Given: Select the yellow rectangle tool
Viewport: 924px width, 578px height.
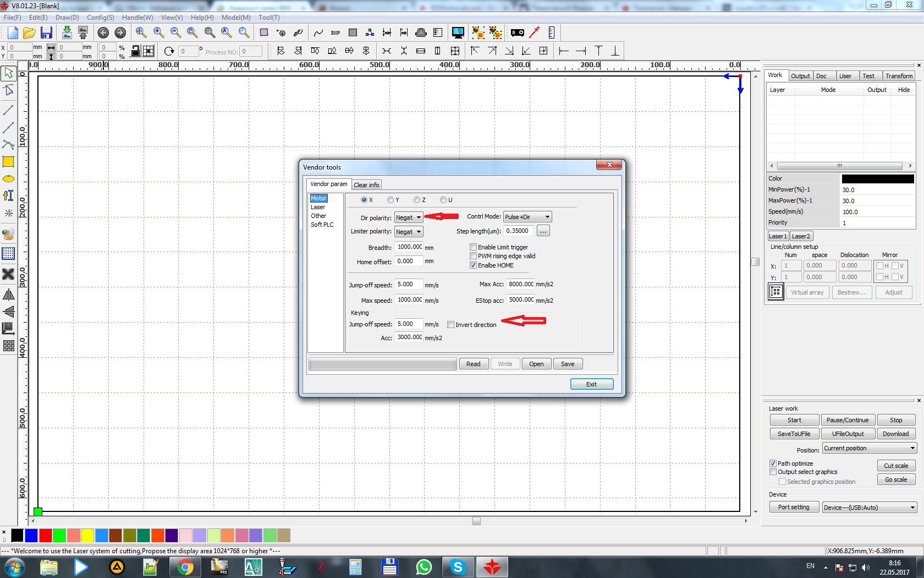Looking at the screenshot, I should (8, 162).
